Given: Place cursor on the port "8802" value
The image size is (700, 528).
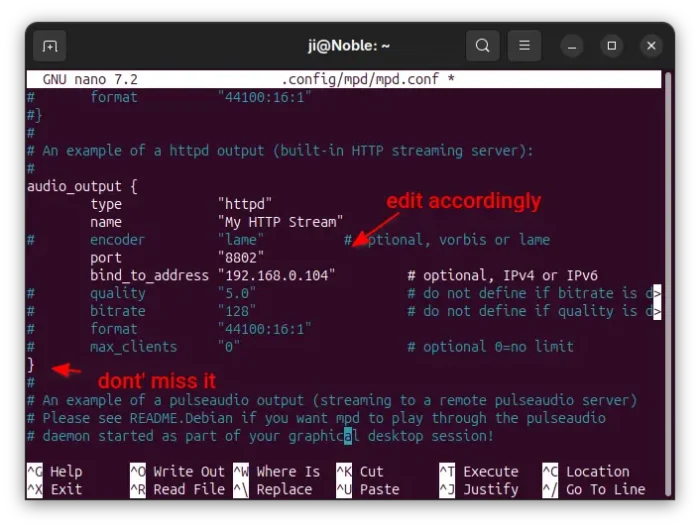Looking at the screenshot, I should pyautogui.click(x=241, y=257).
